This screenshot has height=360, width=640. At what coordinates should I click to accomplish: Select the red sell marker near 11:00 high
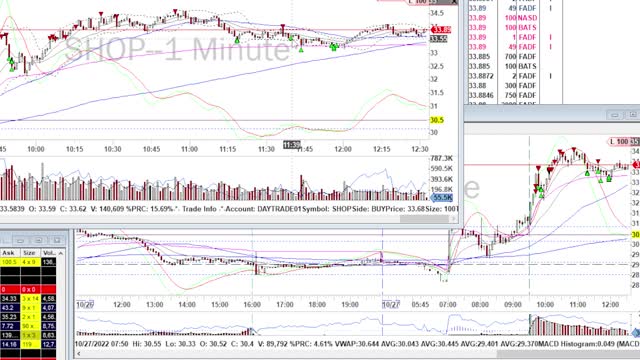175,11
